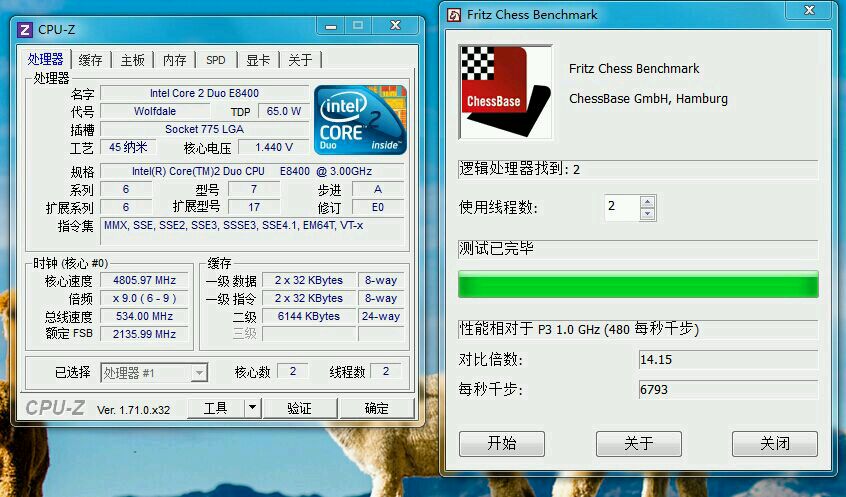The height and width of the screenshot is (497, 846).
Task: Open the 主板 tab
Action: pos(132,60)
